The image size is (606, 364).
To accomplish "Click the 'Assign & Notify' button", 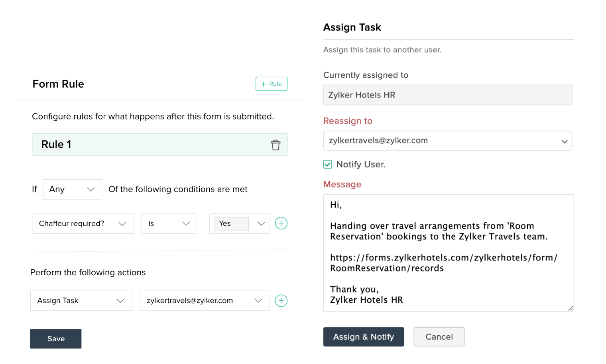I will [x=363, y=337].
